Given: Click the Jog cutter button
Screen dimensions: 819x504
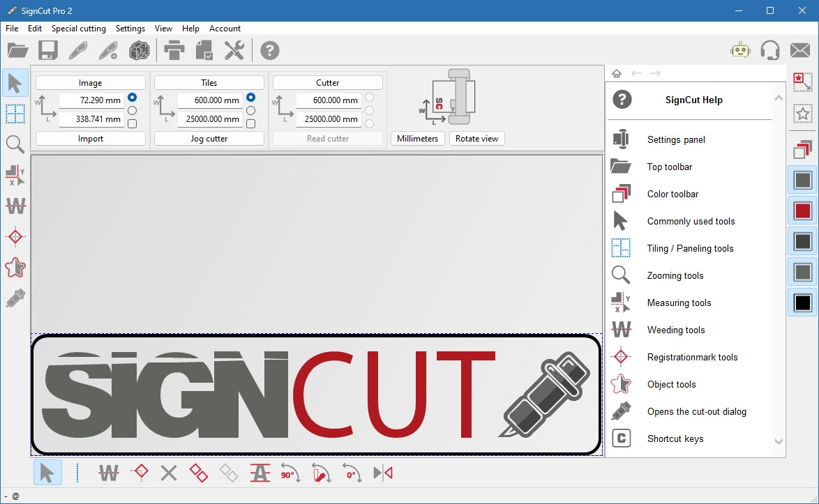Looking at the screenshot, I should click(209, 138).
